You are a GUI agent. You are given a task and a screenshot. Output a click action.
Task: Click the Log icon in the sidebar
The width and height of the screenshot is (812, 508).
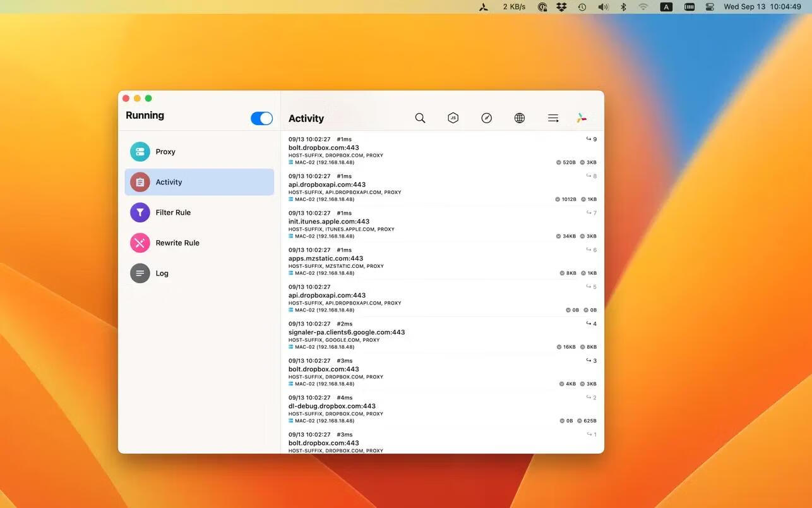(140, 272)
